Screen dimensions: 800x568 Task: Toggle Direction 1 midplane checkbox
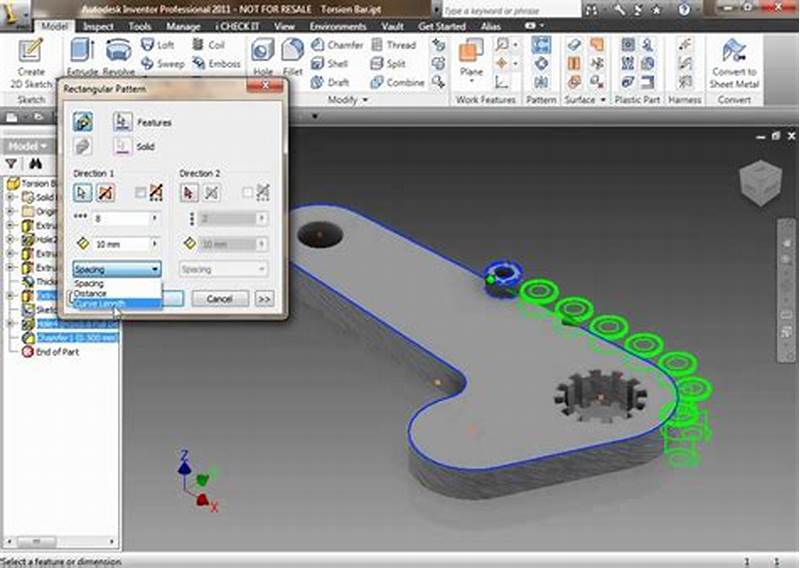pyautogui.click(x=140, y=193)
